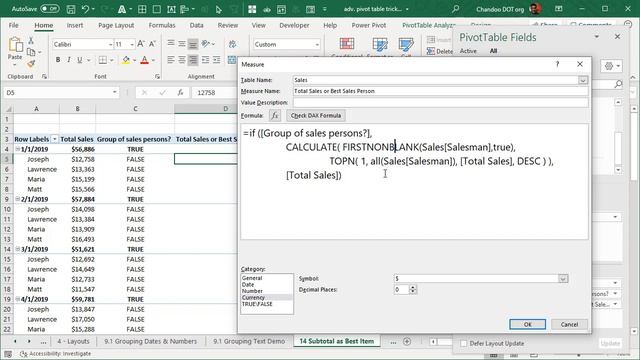
Task: Click the Value Description input field
Action: click(x=440, y=102)
